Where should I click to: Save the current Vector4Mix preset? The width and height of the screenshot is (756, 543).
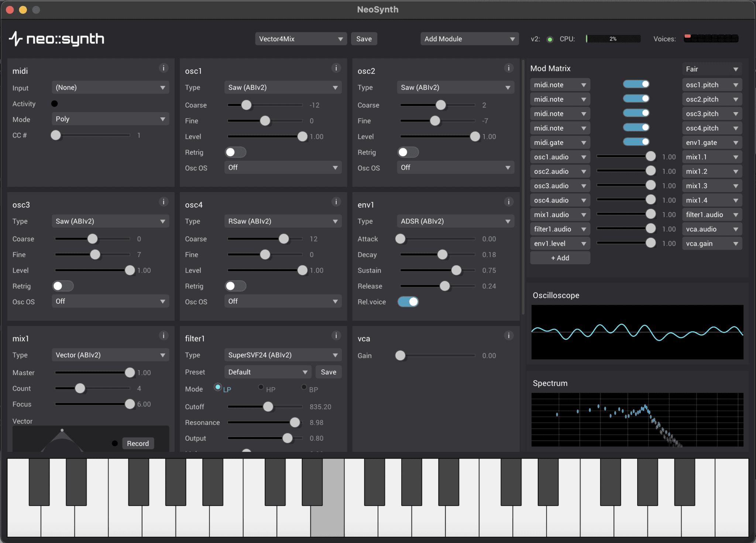(x=364, y=39)
